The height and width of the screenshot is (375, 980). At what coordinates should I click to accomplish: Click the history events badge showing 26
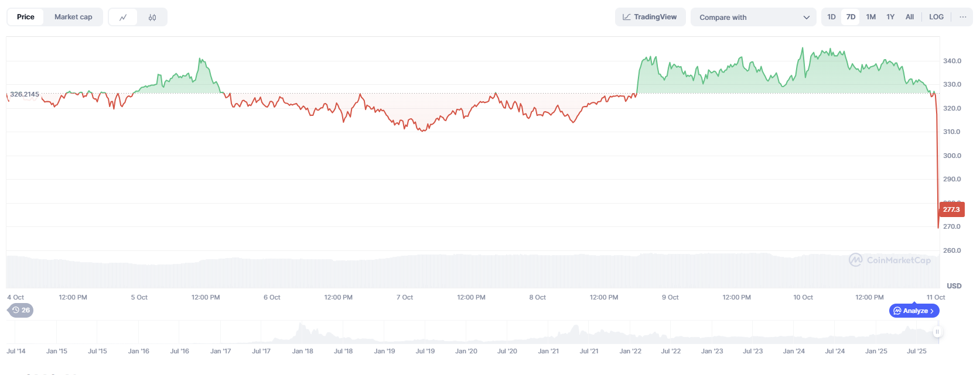pyautogui.click(x=21, y=310)
